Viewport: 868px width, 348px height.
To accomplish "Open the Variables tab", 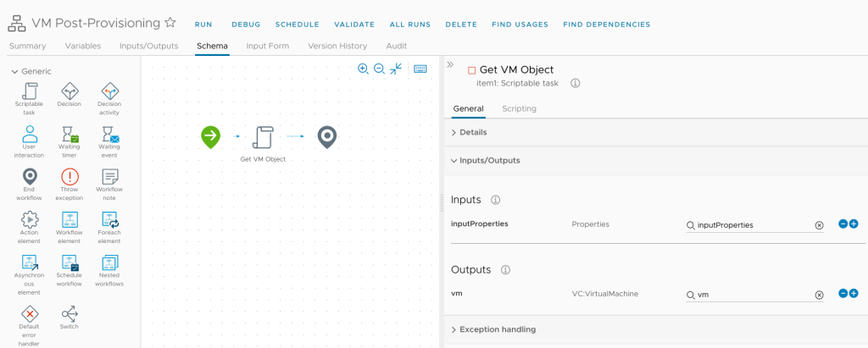I will pyautogui.click(x=83, y=46).
